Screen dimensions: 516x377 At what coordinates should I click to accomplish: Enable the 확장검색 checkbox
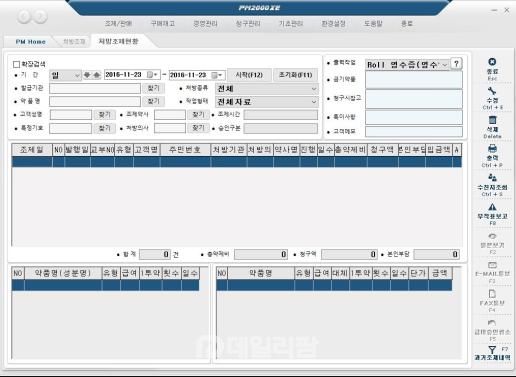coord(16,64)
